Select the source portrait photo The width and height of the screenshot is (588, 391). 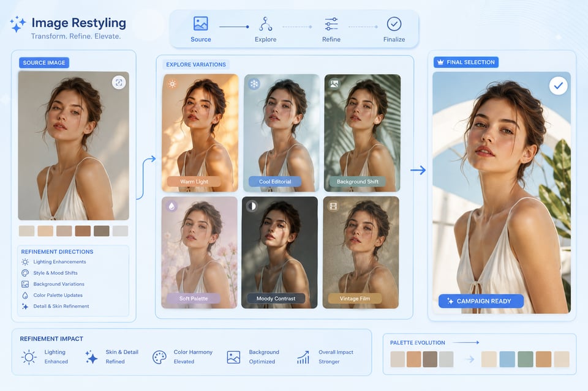pos(73,146)
